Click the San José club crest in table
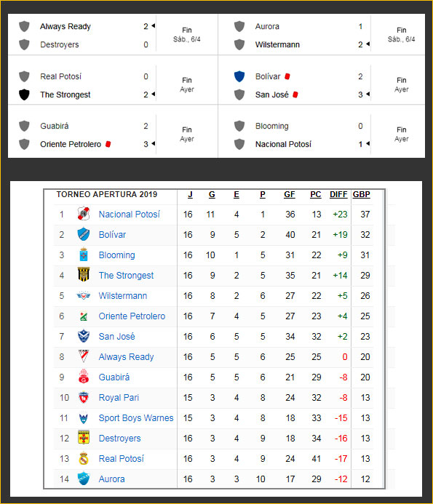This screenshot has height=504, width=433. point(84,336)
